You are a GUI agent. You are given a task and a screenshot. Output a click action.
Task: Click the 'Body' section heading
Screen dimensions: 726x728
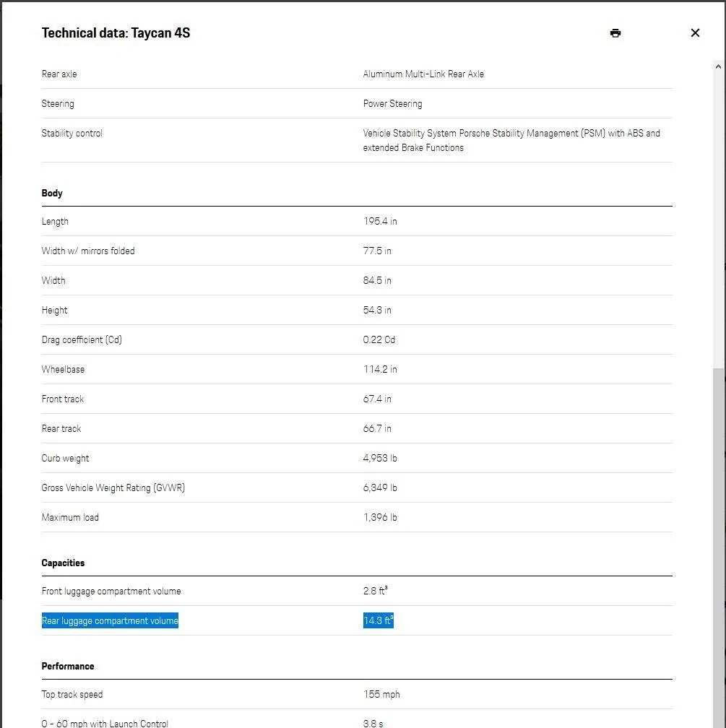click(x=52, y=193)
